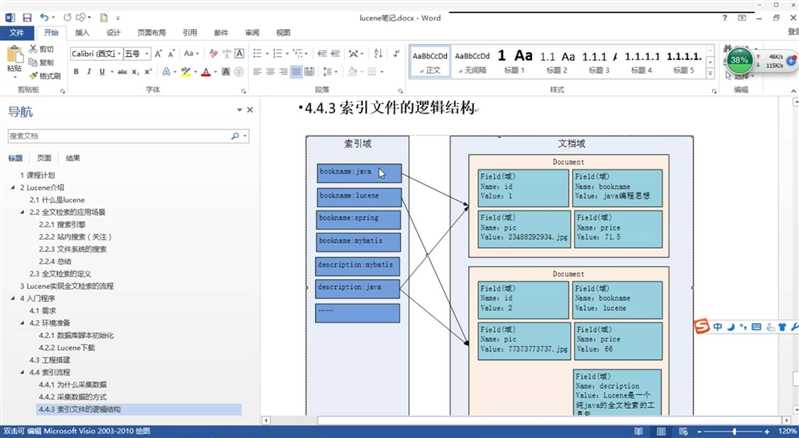Image resolution: width=799 pixels, height=438 pixels.
Task: Open the 文件 file tab
Action: 16,33
